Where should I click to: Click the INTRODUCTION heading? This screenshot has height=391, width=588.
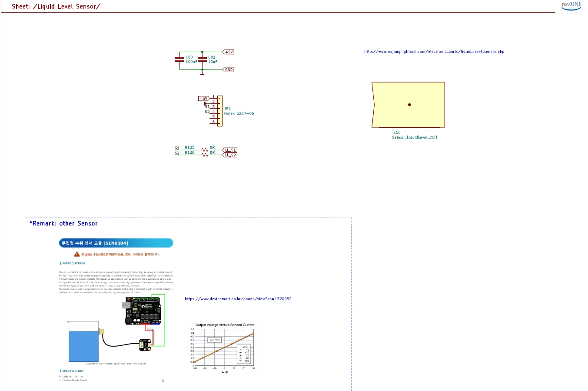pyautogui.click(x=73, y=263)
